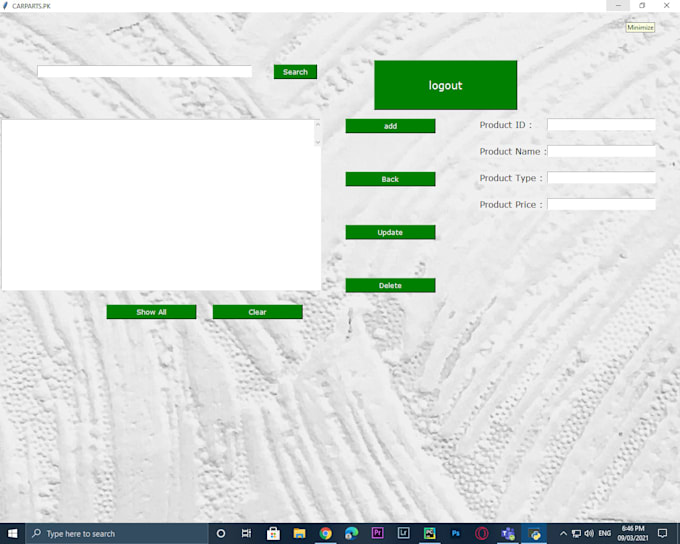Open Task View from the taskbar
The width and height of the screenshot is (680, 544).
point(246,534)
